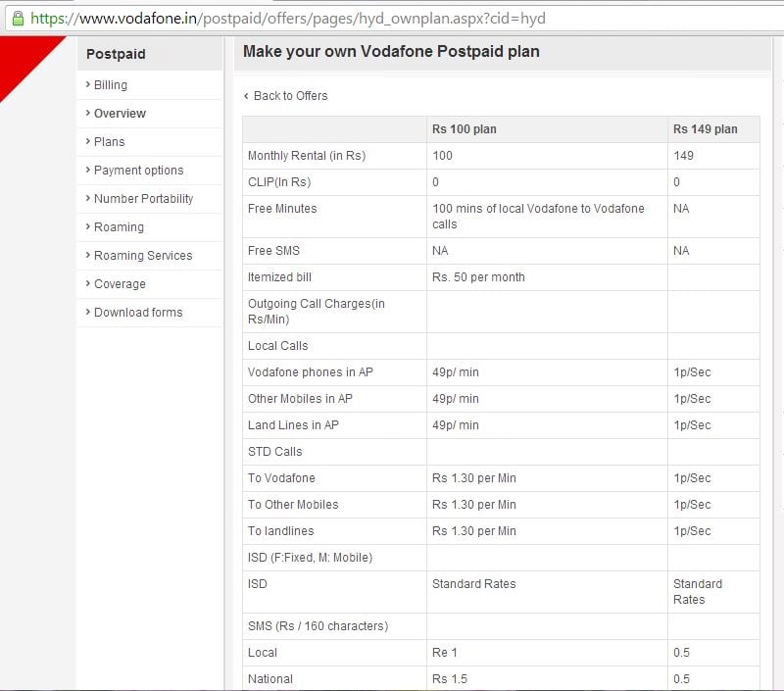Click 'Standard Rates' in Rs 100 plan column

(474, 584)
